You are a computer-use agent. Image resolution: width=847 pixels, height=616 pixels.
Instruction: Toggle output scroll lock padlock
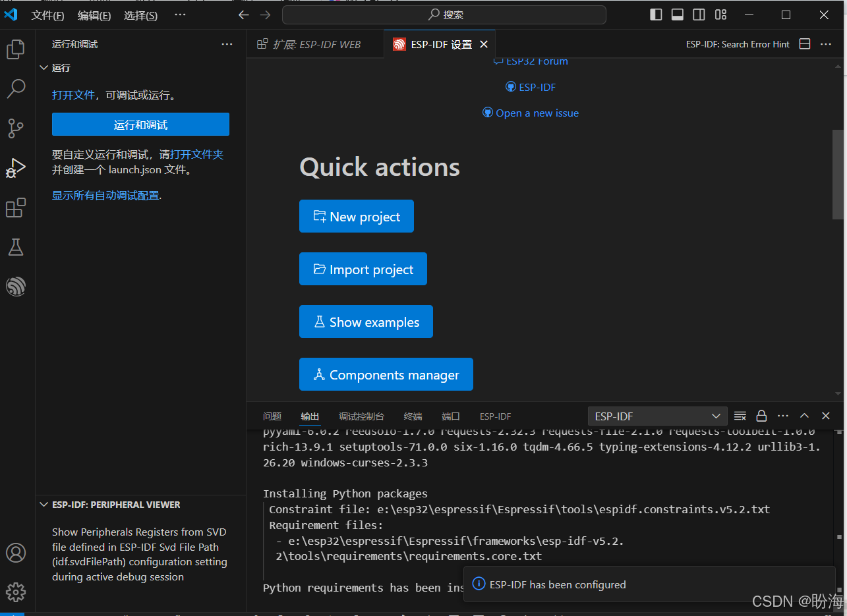tap(761, 416)
